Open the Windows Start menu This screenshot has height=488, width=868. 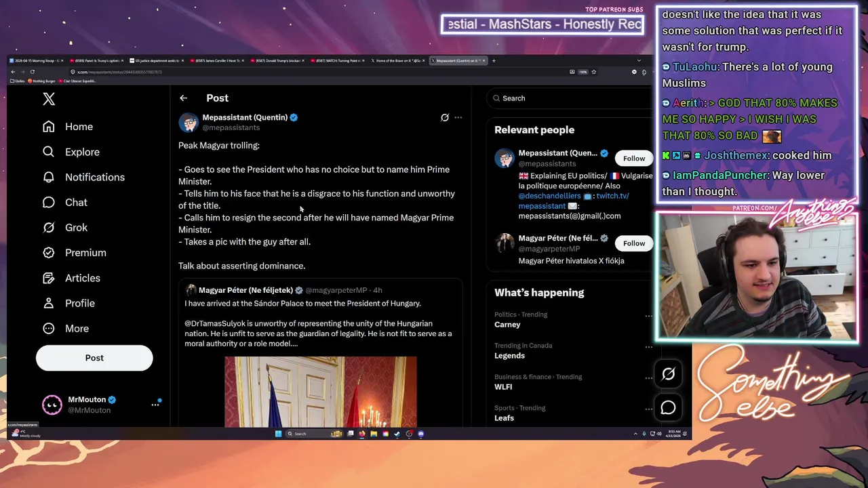278,434
